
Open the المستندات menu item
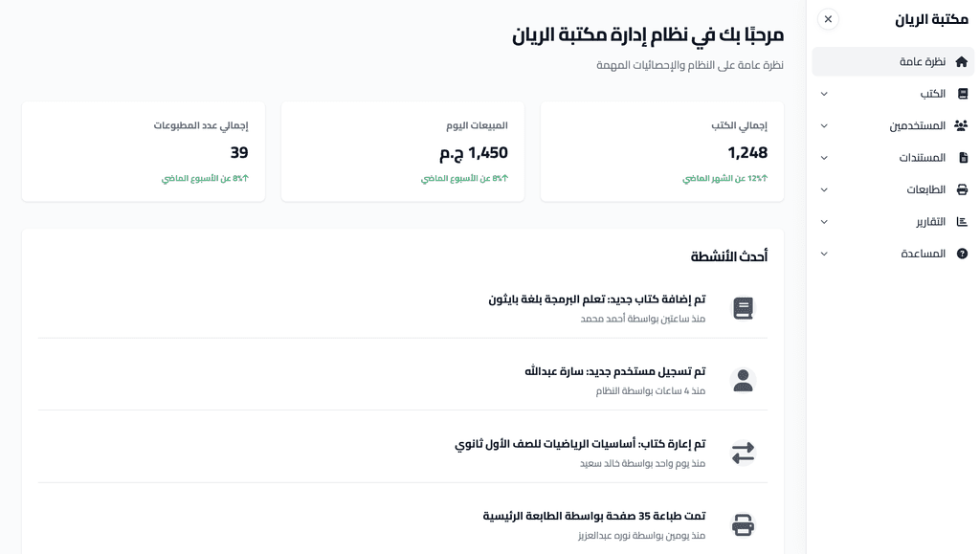coord(922,158)
